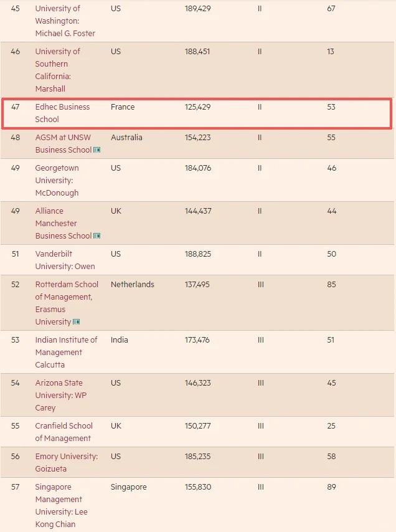Open Georgetown University: McDonough school page
The height and width of the screenshot is (532, 396).
[x=57, y=180]
